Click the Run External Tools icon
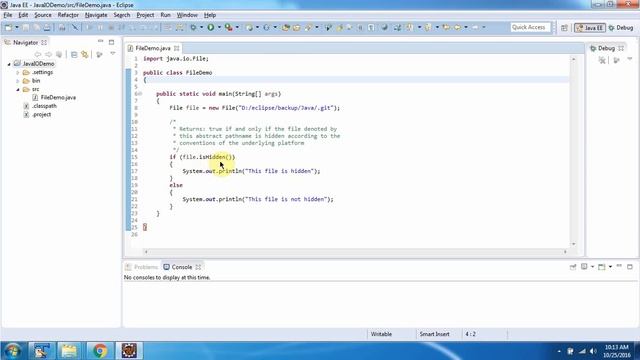The image size is (640, 360). (229, 27)
